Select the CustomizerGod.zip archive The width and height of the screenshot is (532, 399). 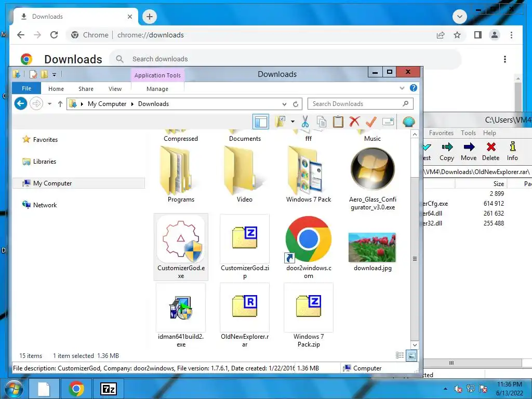point(245,247)
